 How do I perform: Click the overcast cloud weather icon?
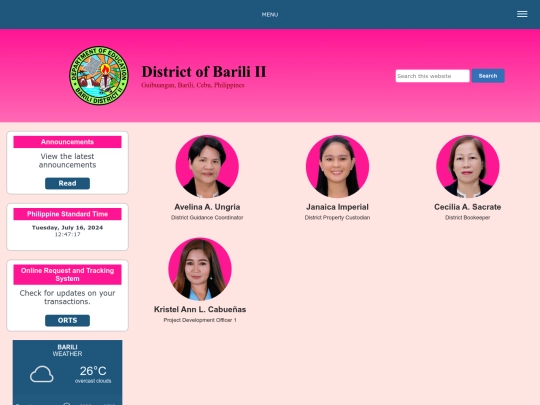[42, 374]
